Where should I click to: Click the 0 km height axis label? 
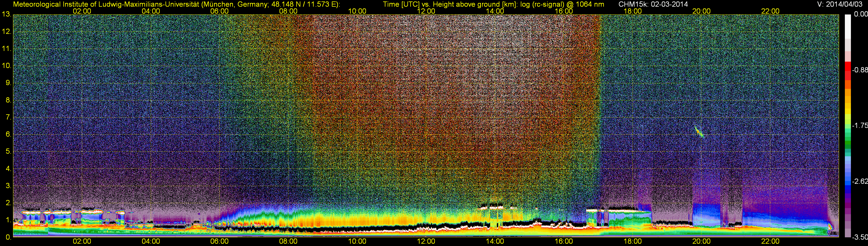point(8,237)
